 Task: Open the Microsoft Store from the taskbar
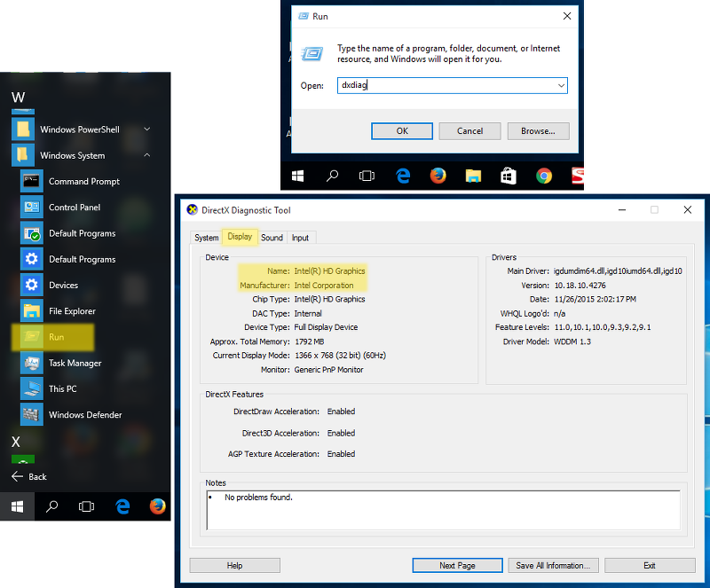[509, 176]
